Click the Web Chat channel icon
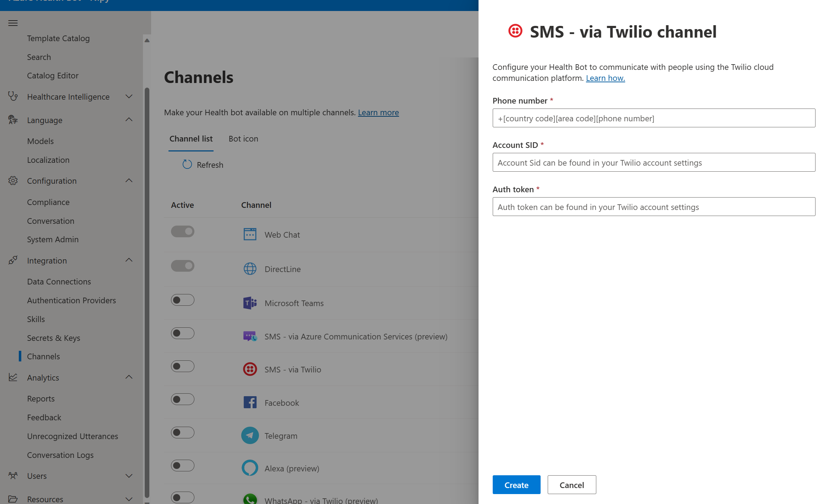Image resolution: width=818 pixels, height=504 pixels. [x=250, y=234]
